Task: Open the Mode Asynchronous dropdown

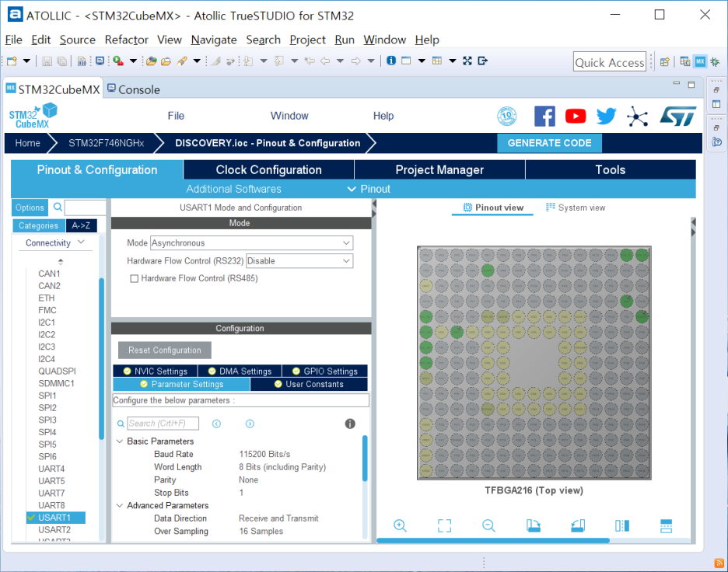Action: coord(251,243)
